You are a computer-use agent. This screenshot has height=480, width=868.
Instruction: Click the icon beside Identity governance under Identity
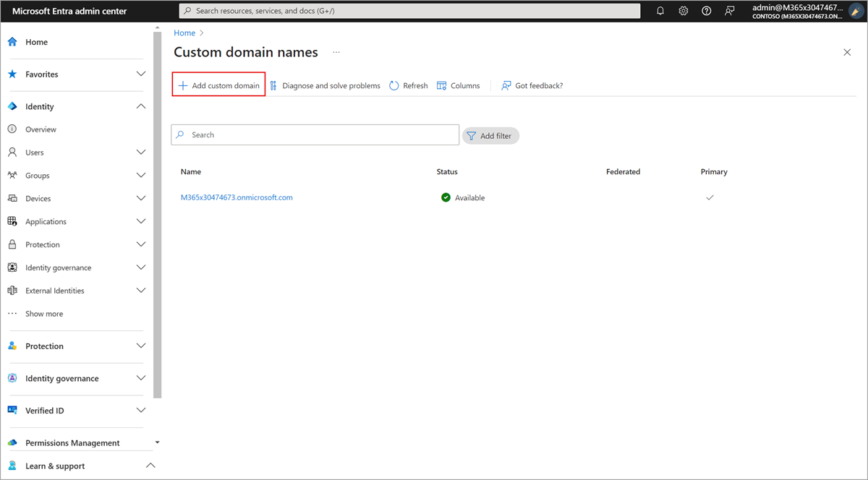coord(12,267)
